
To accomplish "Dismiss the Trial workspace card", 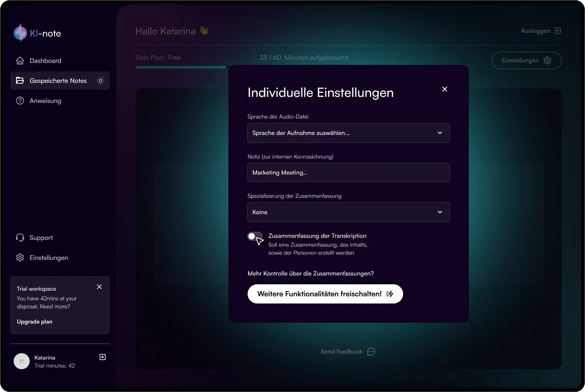I will coord(99,287).
